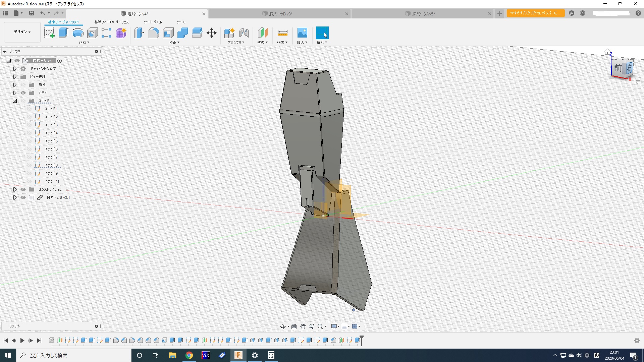Select the Extrude tool icon
Screen dimensions: 644x362
click(x=63, y=33)
